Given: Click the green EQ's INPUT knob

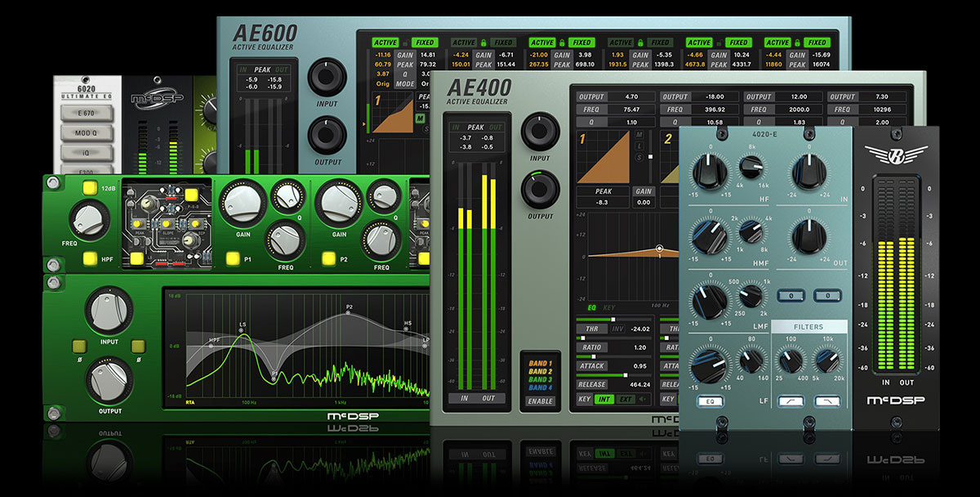Looking at the screenshot, I should [x=110, y=310].
